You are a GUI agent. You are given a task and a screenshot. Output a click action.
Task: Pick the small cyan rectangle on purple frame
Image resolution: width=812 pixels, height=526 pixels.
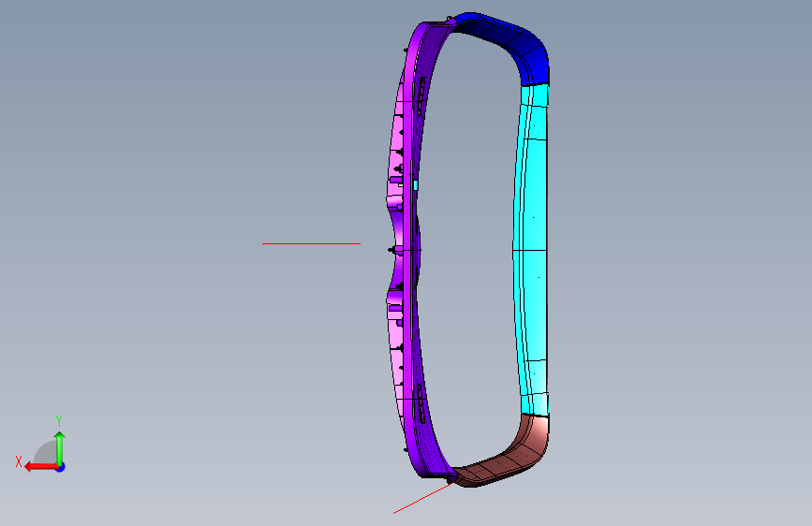click(x=415, y=185)
